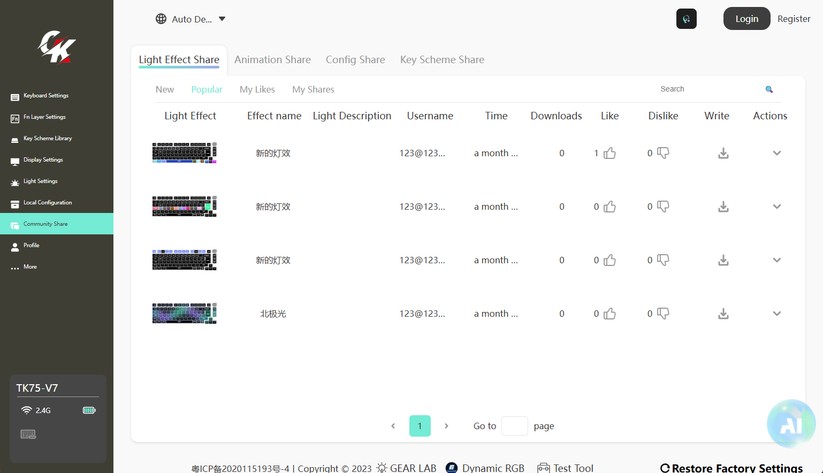The width and height of the screenshot is (823, 473).
Task: Open Local Configuration in sidebar
Action: 56,203
